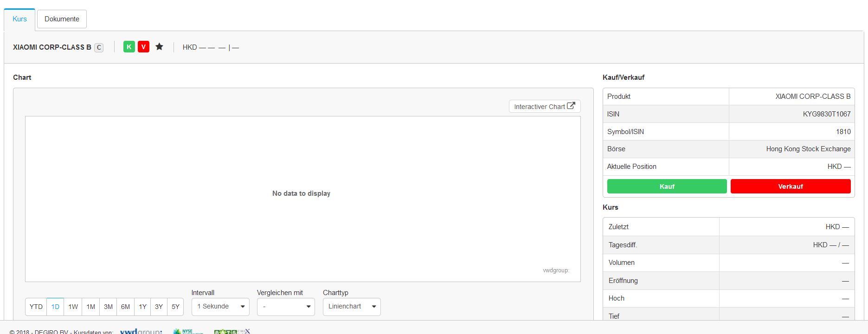Select the 5Y chart range
Screen dimensions: 868x334
tap(175, 307)
